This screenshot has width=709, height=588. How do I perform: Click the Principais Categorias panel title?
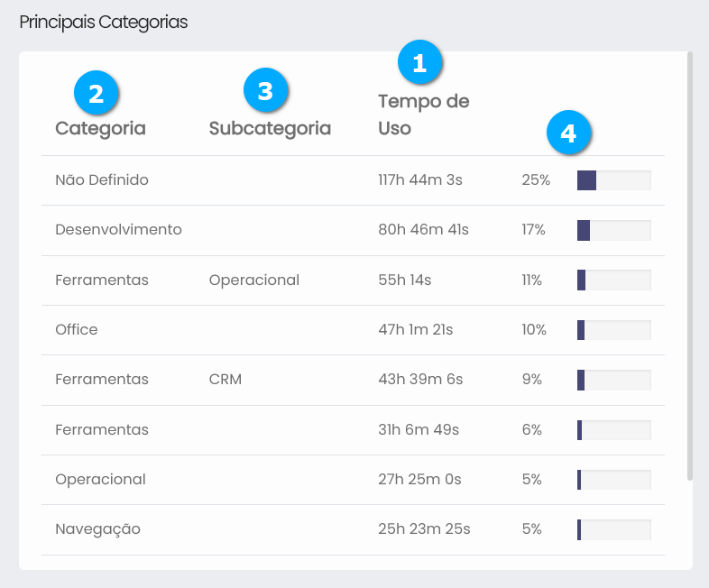[104, 23]
